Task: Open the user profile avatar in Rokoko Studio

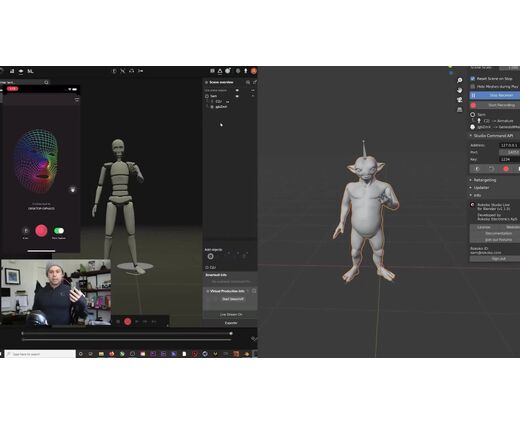Action: click(x=254, y=71)
